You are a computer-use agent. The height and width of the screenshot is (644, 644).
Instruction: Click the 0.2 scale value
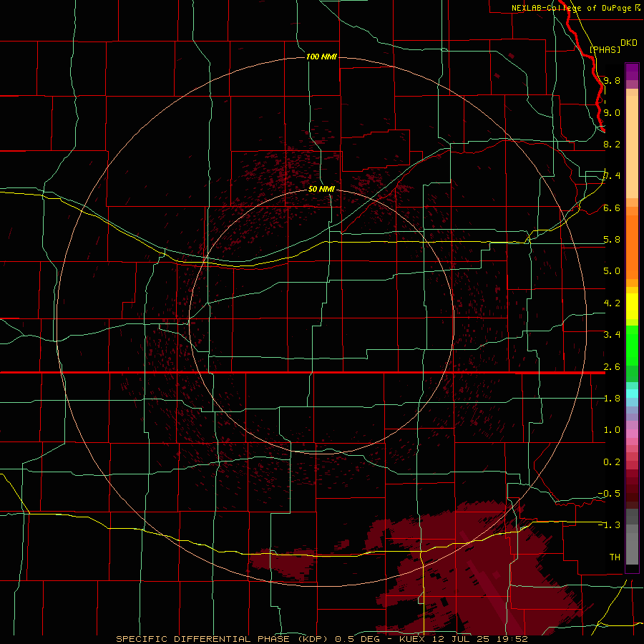[x=612, y=462]
